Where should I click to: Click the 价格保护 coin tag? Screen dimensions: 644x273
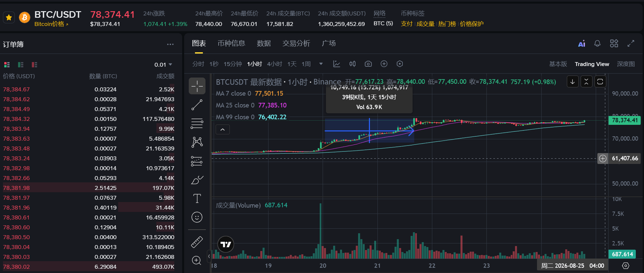pyautogui.click(x=472, y=24)
